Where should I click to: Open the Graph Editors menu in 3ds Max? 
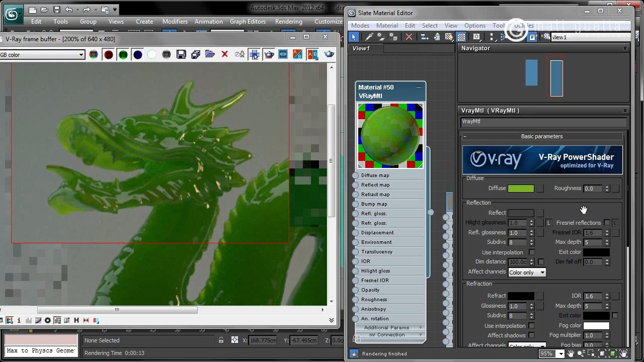[x=248, y=22]
